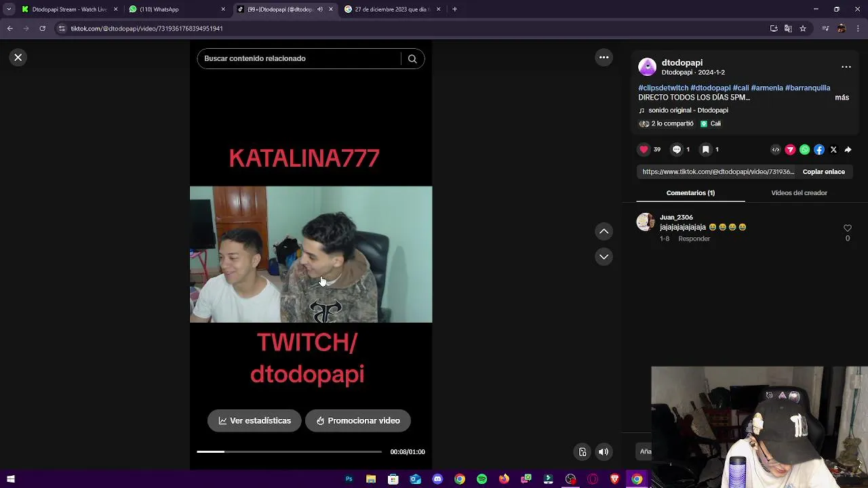Expand more share options arrow
The height and width of the screenshot is (488, 868).
(848, 150)
